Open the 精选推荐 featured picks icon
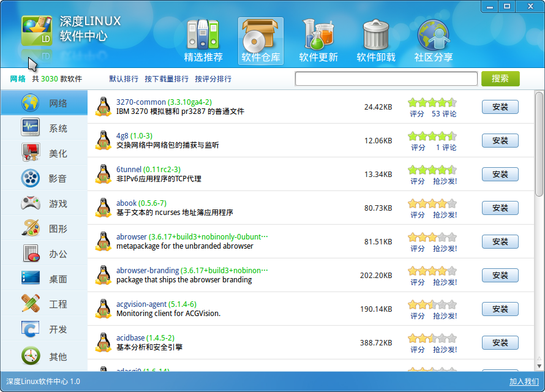The height and width of the screenshot is (392, 545). click(203, 34)
